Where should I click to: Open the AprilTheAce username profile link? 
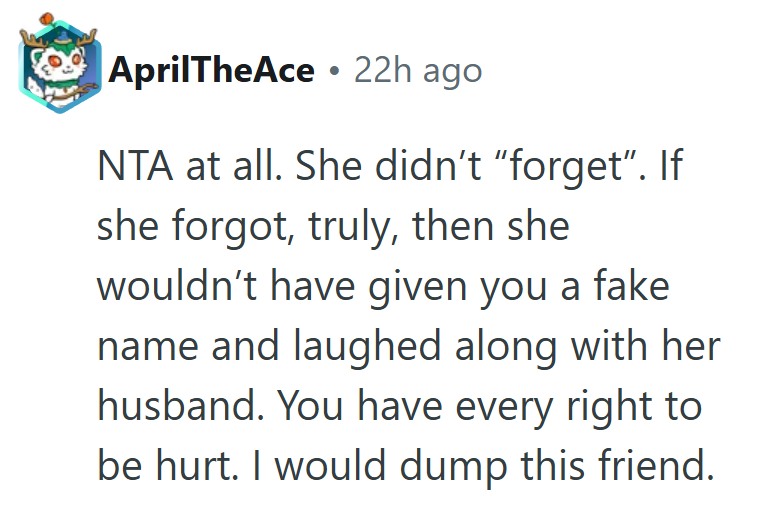[x=212, y=71]
